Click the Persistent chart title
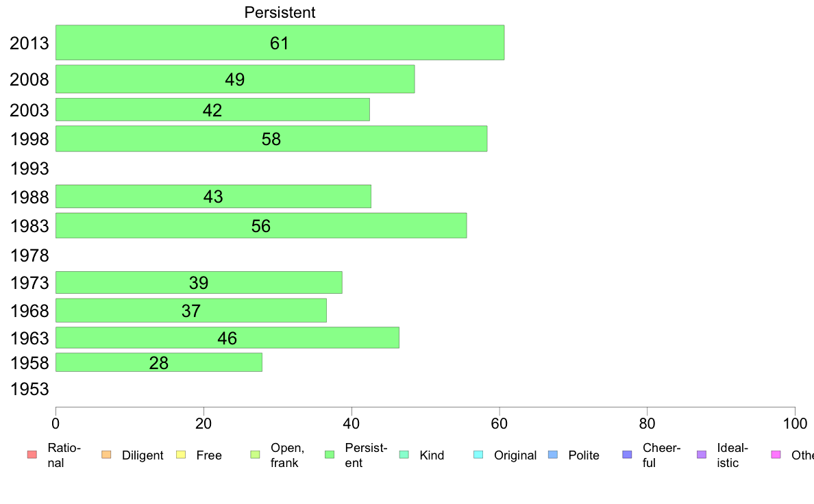This screenshot has height=504, width=814. (x=280, y=12)
